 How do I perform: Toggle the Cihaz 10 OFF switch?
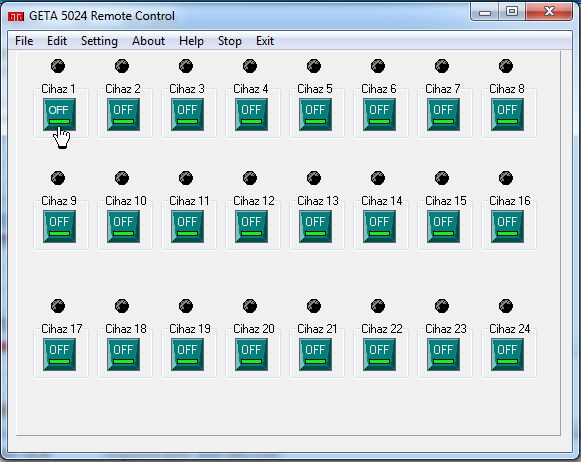click(x=123, y=226)
